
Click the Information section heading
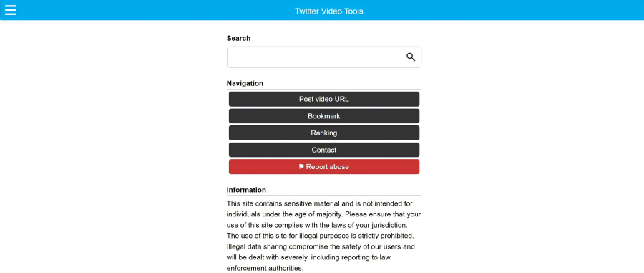click(246, 190)
